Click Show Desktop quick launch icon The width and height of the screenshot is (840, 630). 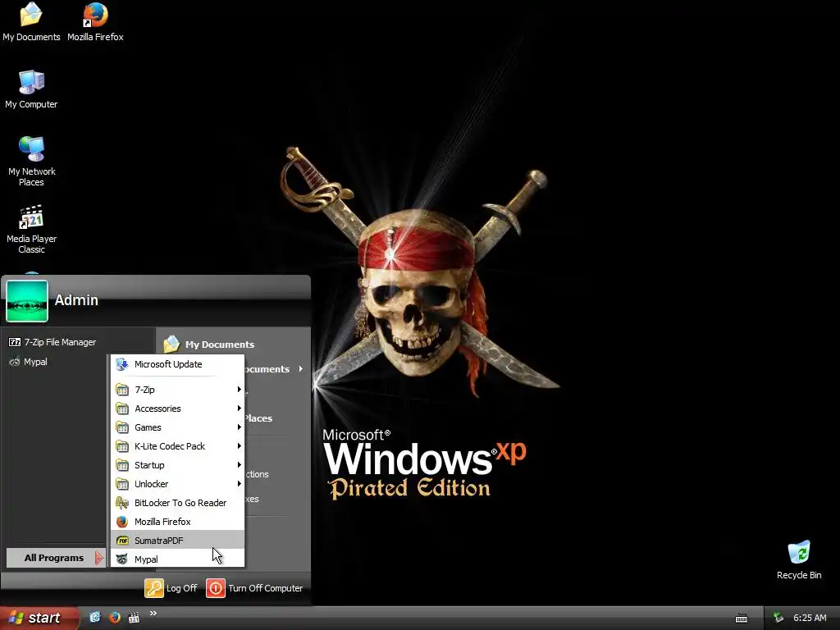click(x=95, y=617)
